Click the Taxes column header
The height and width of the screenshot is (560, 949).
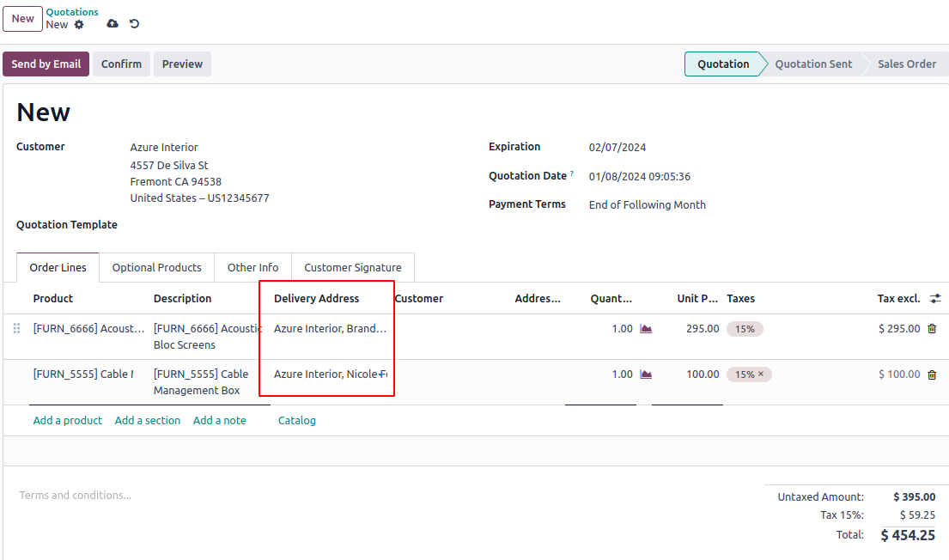(x=741, y=298)
